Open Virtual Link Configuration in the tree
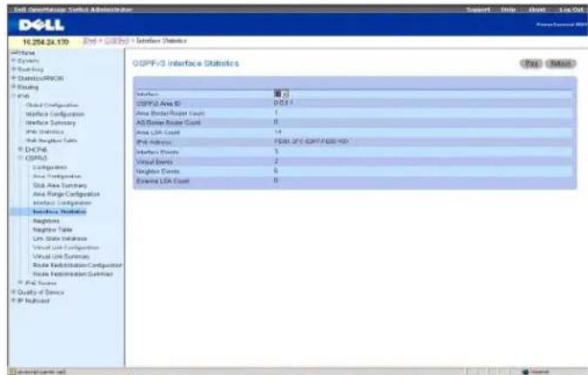588x375 pixels. pyautogui.click(x=66, y=247)
